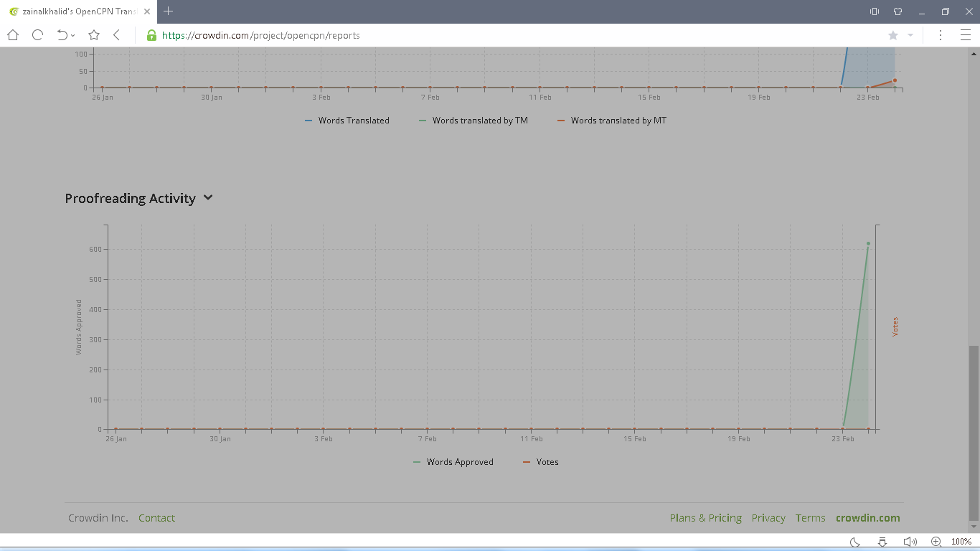This screenshot has width=980, height=551.
Task: Click the Proofreading Activity heading
Action: pyautogui.click(x=130, y=199)
